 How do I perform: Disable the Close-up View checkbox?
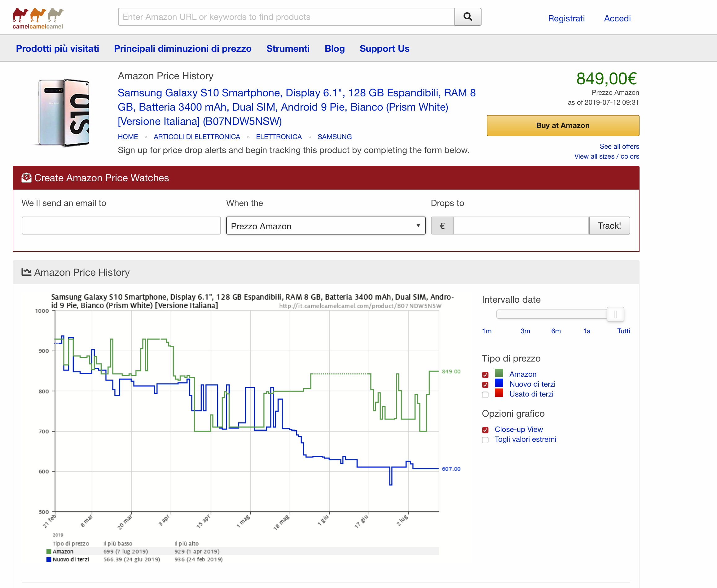click(485, 430)
